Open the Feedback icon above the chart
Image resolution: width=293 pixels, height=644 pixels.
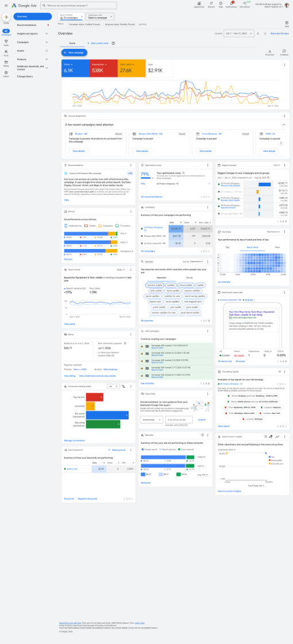(284, 52)
